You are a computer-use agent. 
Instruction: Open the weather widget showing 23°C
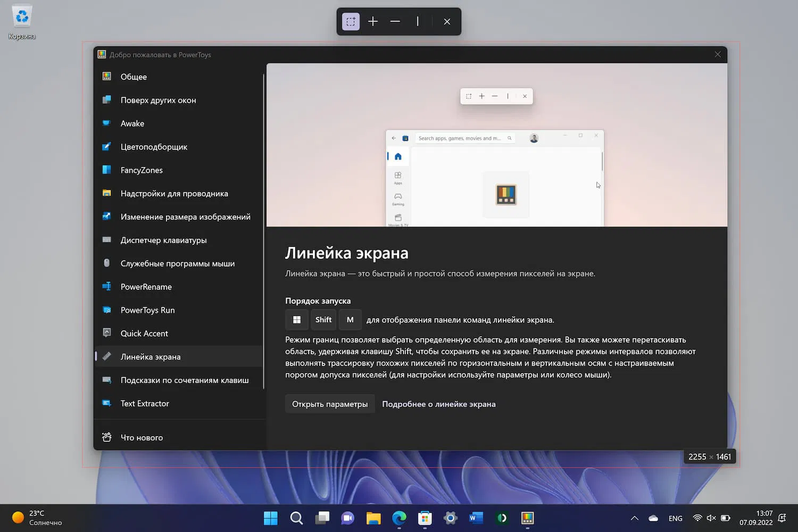click(x=37, y=518)
